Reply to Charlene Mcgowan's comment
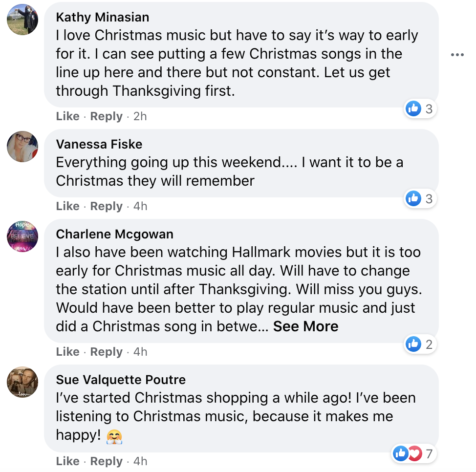476x472 pixels. (106, 352)
